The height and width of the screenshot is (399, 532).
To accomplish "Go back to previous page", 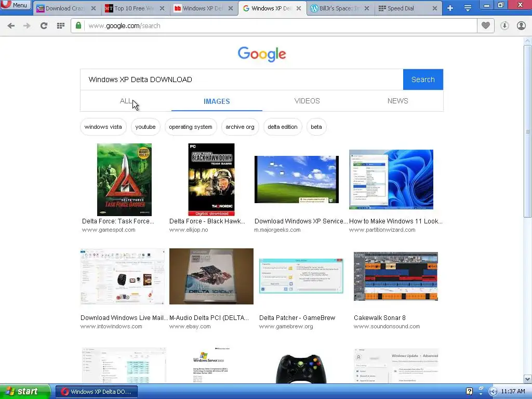I will [x=11, y=26].
